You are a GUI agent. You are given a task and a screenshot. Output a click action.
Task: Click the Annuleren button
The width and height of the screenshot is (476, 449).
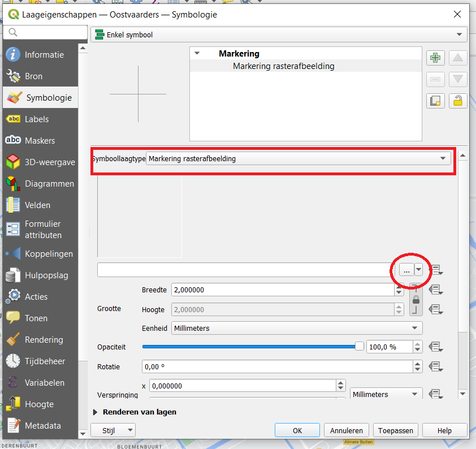tap(347, 430)
